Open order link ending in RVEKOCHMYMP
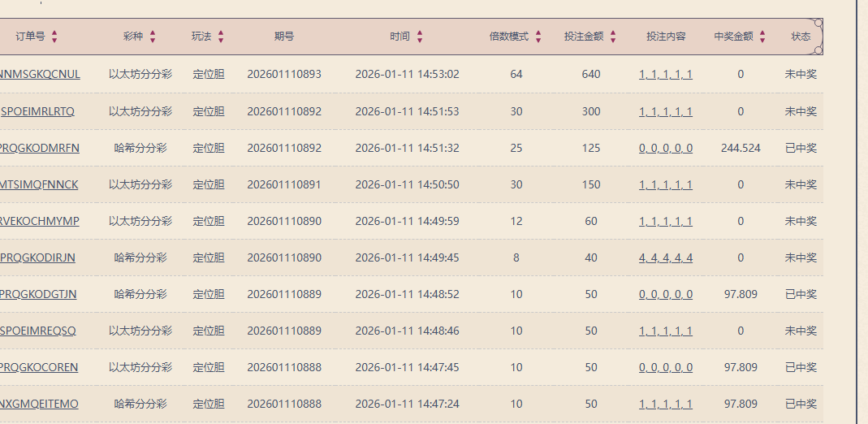 tap(40, 221)
